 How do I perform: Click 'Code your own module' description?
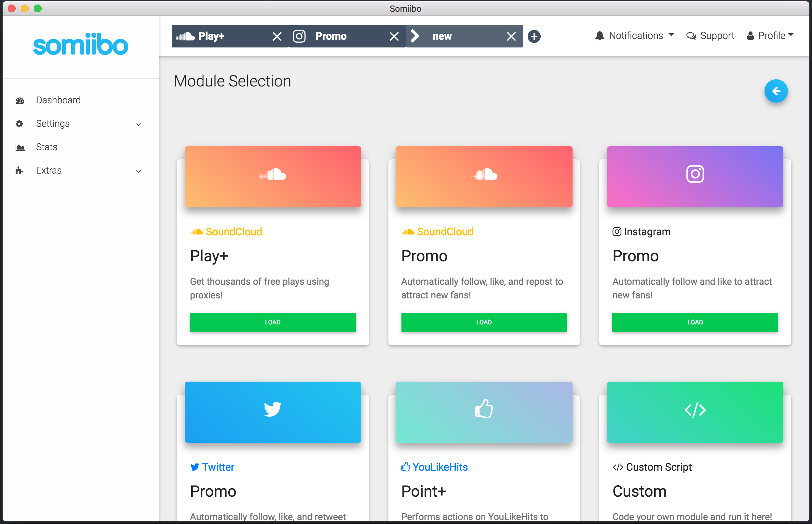[x=692, y=517]
